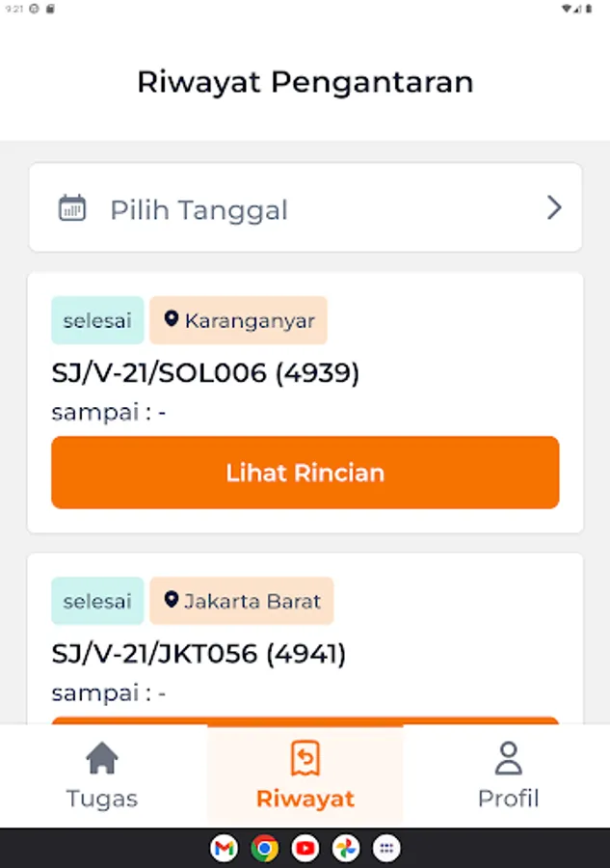Select the SJ/V-21/JKT056 (4941) delivery title
This screenshot has width=610, height=868.
(x=199, y=654)
